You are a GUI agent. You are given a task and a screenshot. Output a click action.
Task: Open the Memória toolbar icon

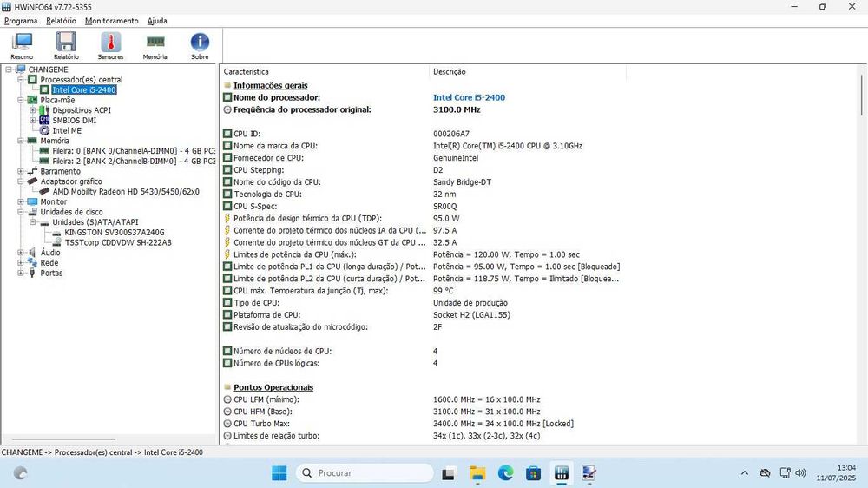155,45
